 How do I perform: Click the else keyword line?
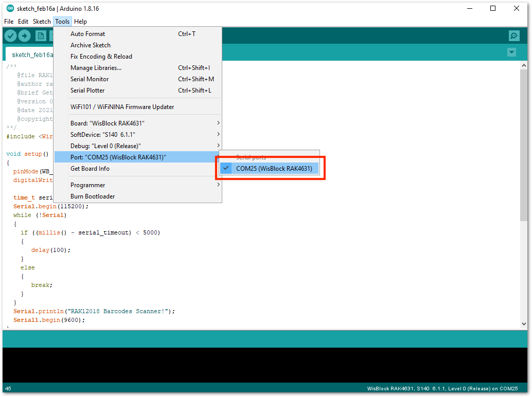click(27, 268)
